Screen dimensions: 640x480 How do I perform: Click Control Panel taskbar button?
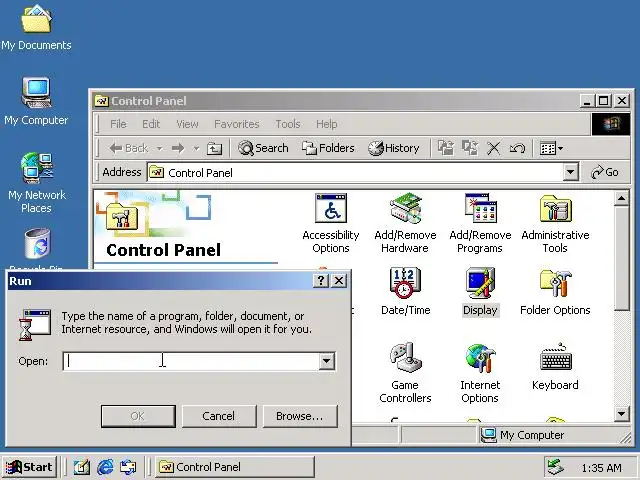(x=235, y=467)
